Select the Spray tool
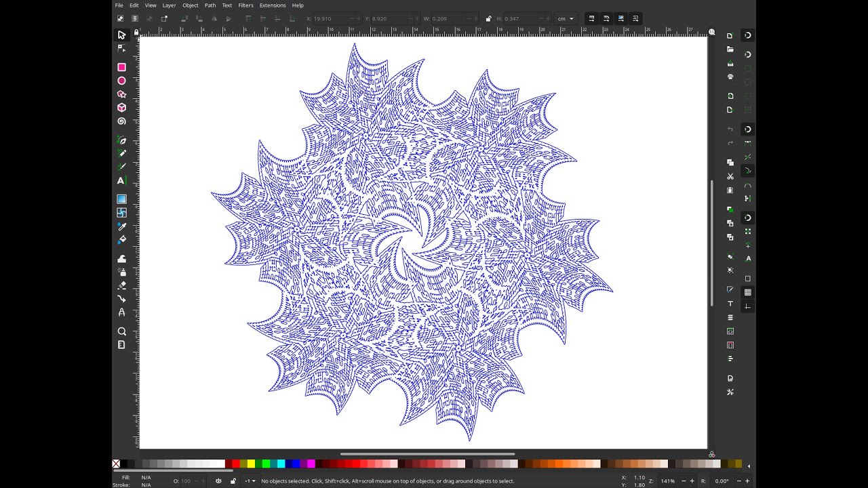This screenshot has width=868, height=488. click(121, 272)
